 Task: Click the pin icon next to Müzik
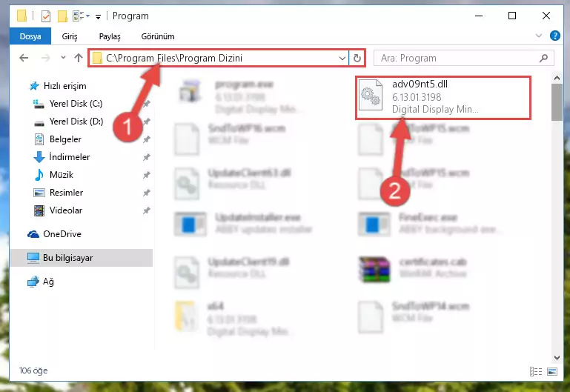(146, 175)
